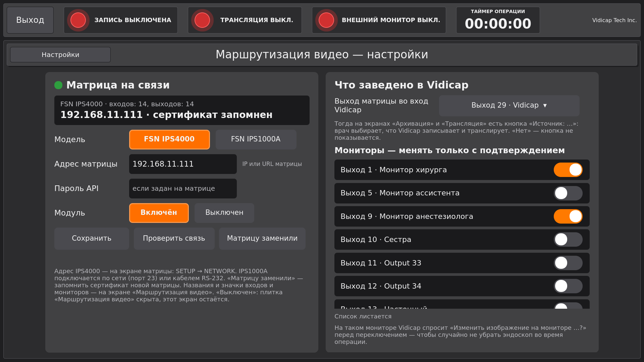Open the Выход 29 · Vidicap dropdown
Screen dimensions: 644x362
click(509, 106)
